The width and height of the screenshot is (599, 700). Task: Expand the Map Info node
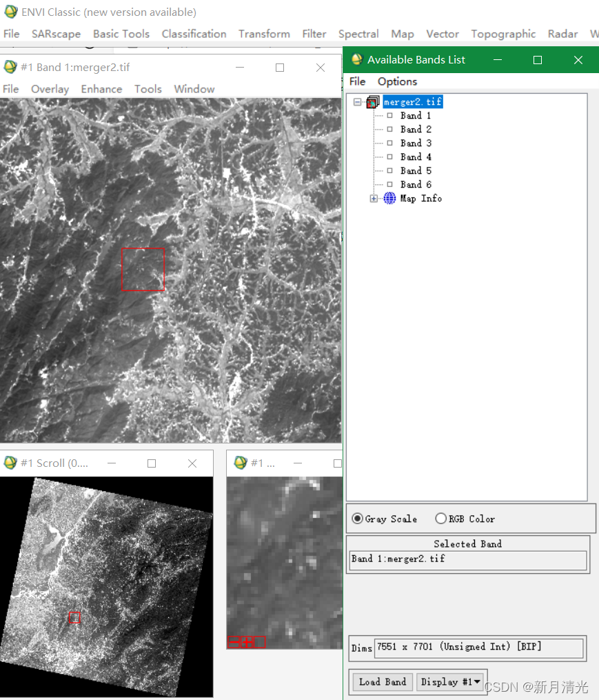(374, 199)
